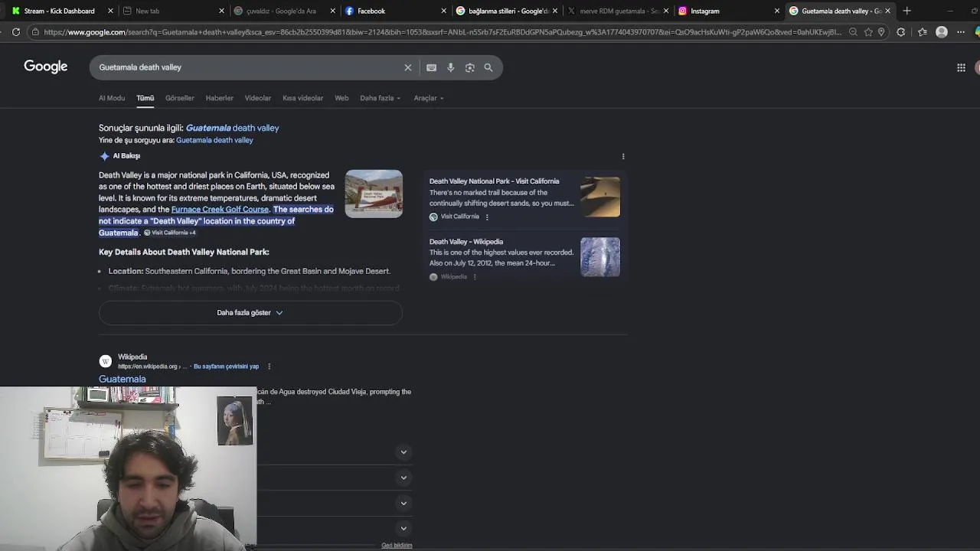This screenshot has height=551, width=980.
Task: Click the corrected Guatemala death valley link
Action: (x=233, y=128)
